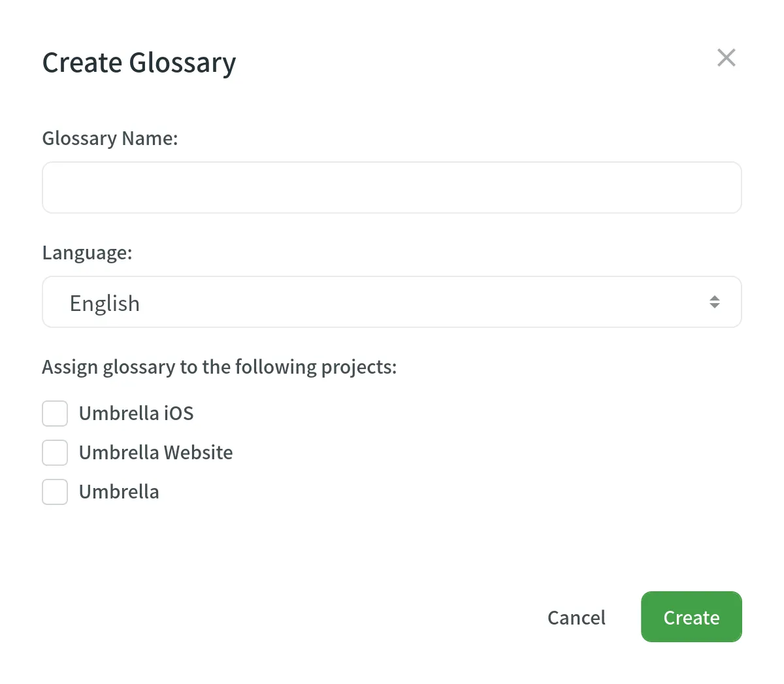Click the Create Glossary dialog title
The height and width of the screenshot is (684, 784).
[x=139, y=62]
